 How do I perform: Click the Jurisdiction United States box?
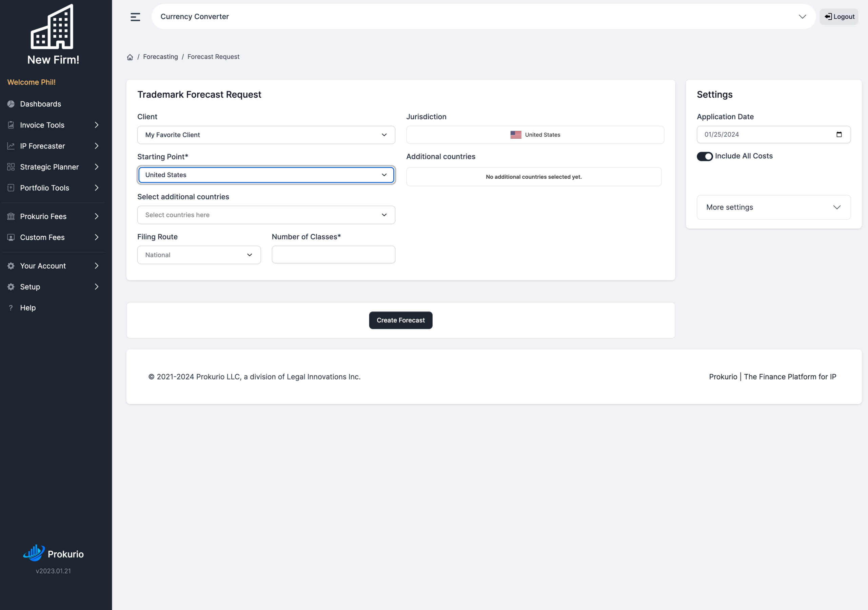[535, 135]
